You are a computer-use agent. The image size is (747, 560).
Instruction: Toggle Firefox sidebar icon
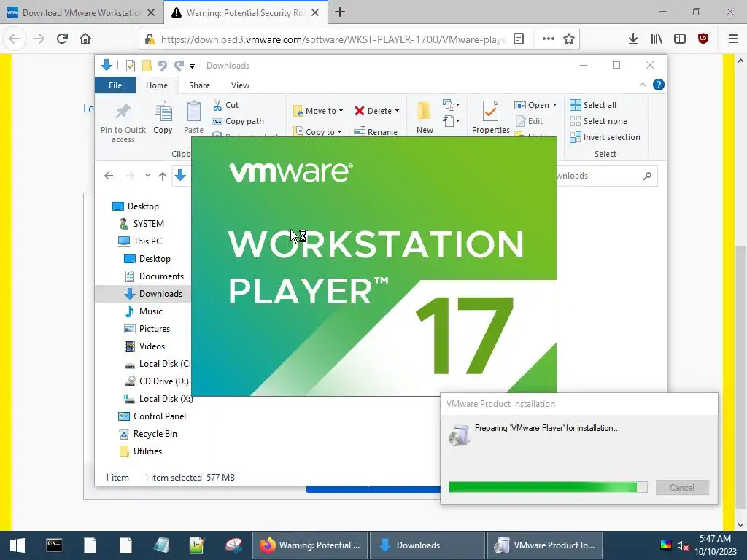click(x=680, y=39)
